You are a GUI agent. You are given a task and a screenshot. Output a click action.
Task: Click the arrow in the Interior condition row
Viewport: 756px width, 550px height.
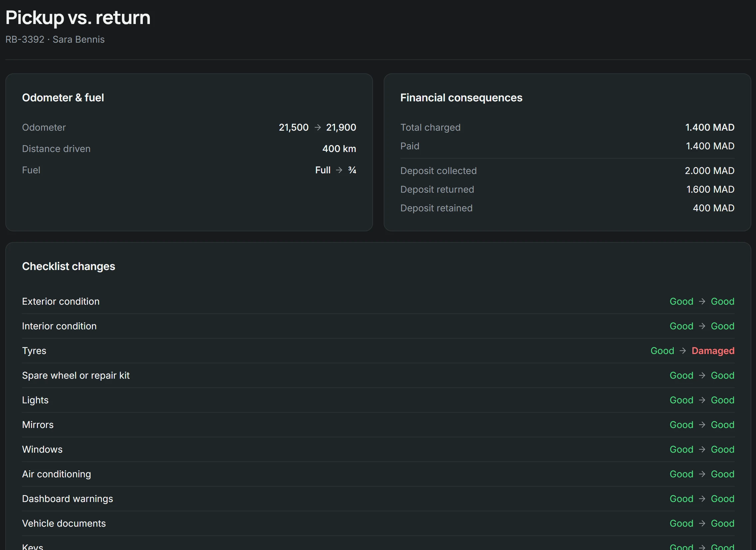point(702,326)
